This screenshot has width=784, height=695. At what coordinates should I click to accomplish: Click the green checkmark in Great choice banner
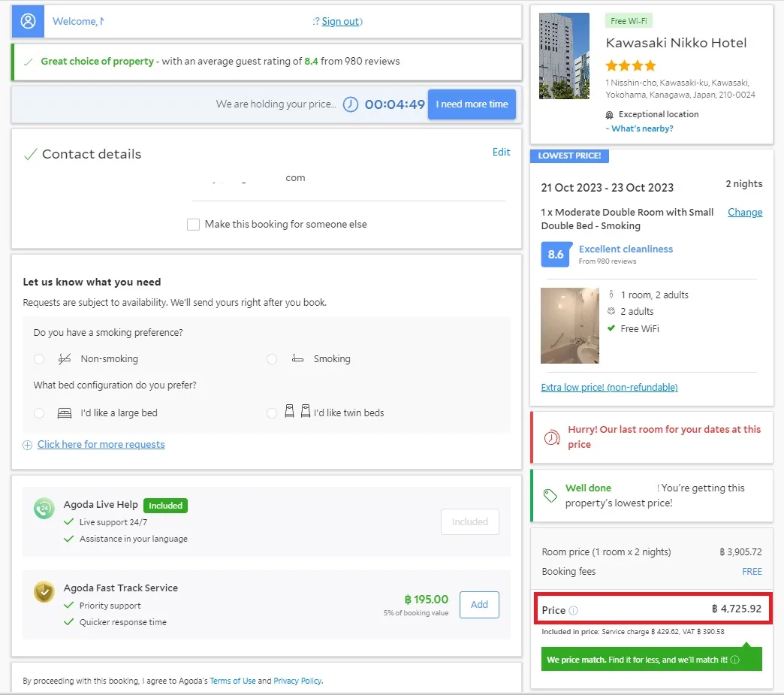[29, 62]
